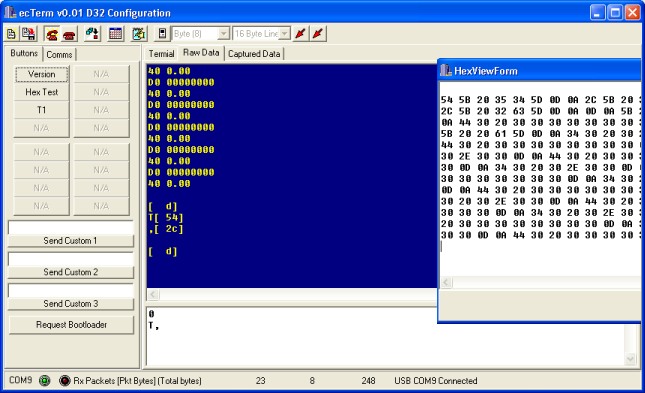Click the '[ 54]' line in raw data
The width and height of the screenshot is (645, 393).
pyautogui.click(x=166, y=218)
